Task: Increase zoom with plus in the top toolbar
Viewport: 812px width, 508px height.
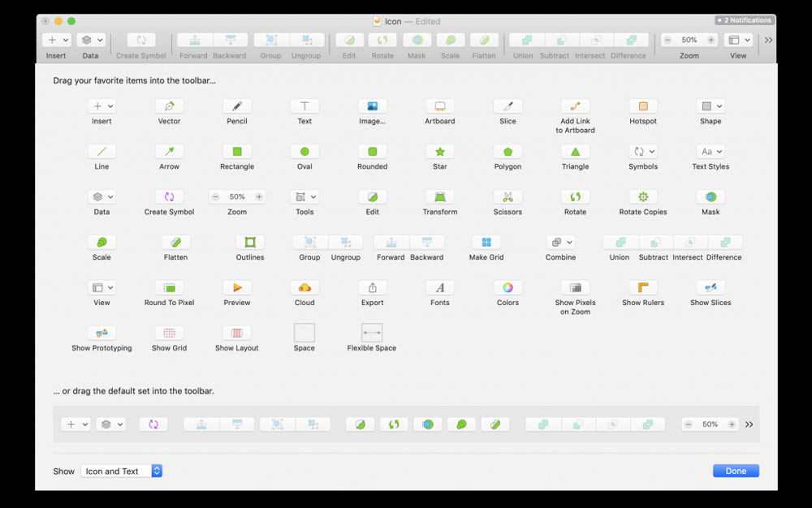Action: [x=711, y=40]
